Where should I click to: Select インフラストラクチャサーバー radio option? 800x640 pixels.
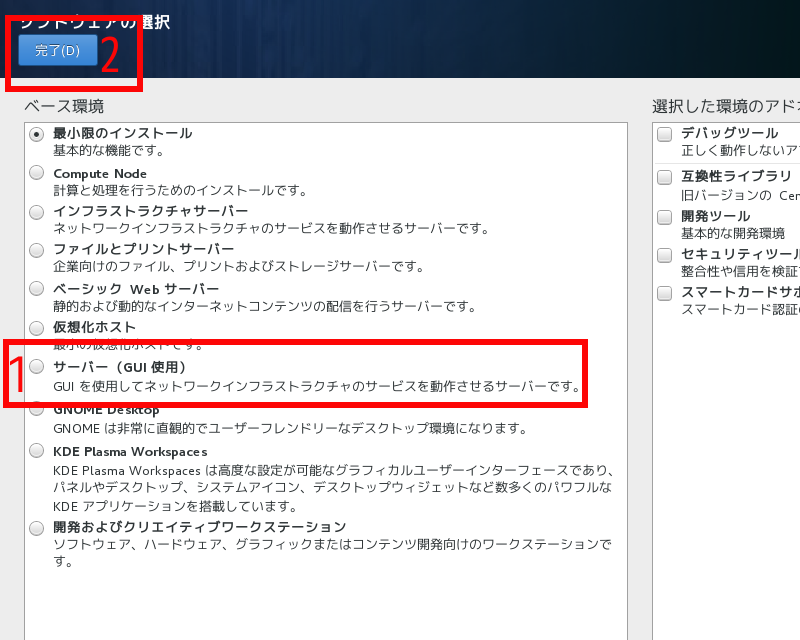point(37,212)
